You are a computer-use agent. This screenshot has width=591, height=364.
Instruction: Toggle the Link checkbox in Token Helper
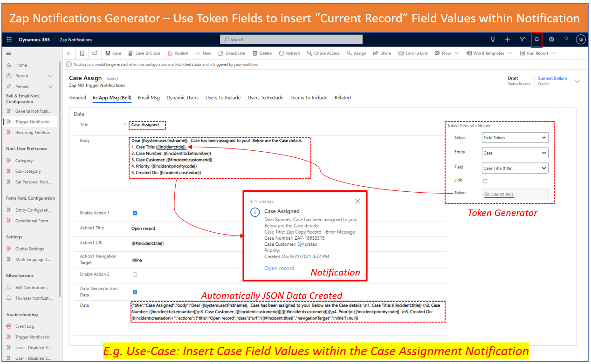pyautogui.click(x=485, y=181)
